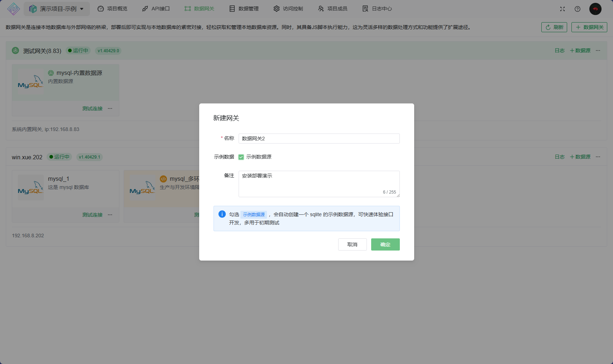Click the blue info icon in dialog
The image size is (613, 364).
click(x=222, y=214)
